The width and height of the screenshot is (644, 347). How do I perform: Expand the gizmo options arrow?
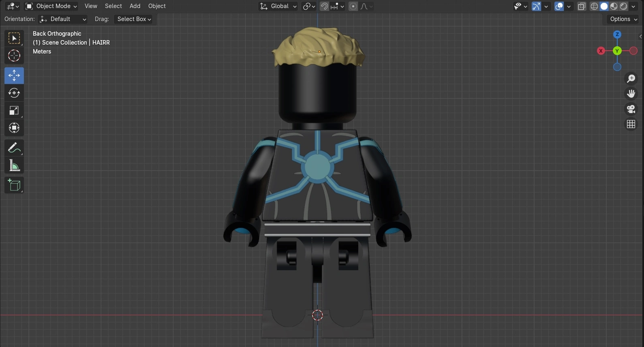coord(546,6)
